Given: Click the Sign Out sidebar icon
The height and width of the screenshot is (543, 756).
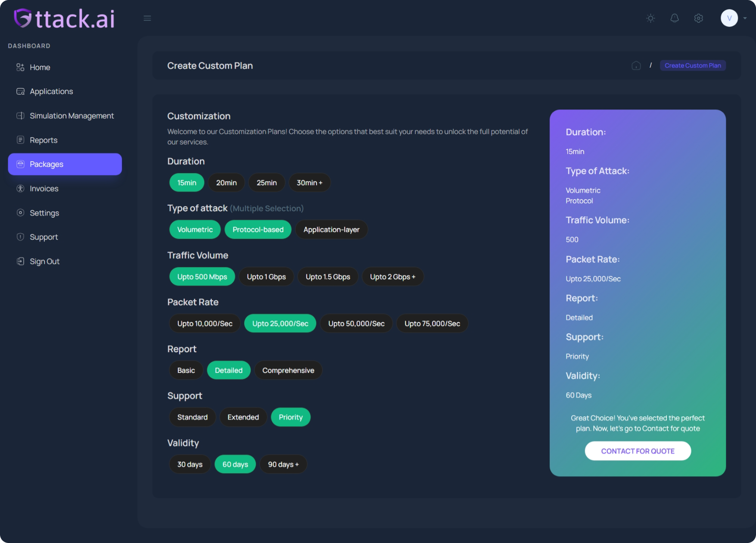Looking at the screenshot, I should 20,261.
